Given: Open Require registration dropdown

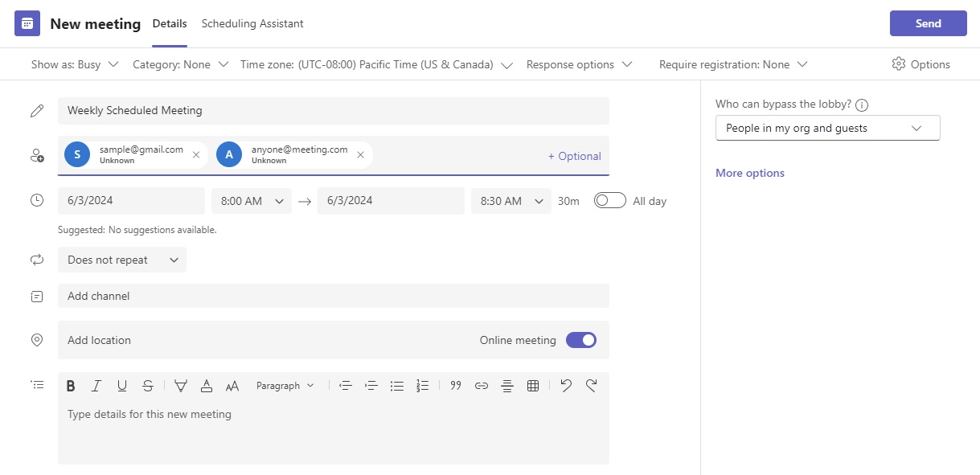Looking at the screenshot, I should (733, 64).
